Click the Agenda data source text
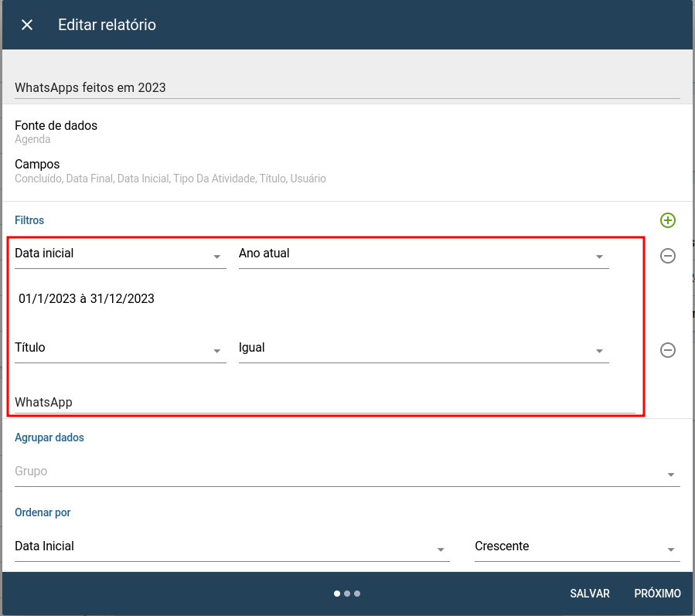The width and height of the screenshot is (695, 616). (x=32, y=139)
